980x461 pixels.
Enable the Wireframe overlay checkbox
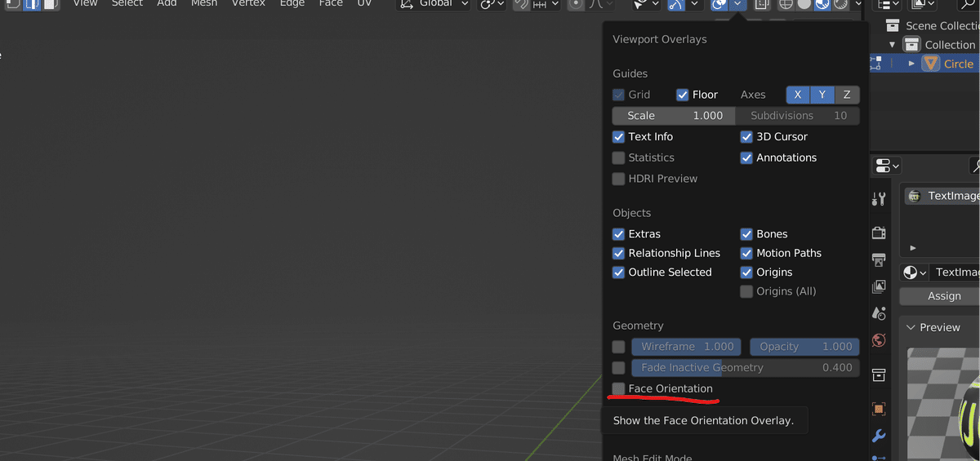pos(619,347)
